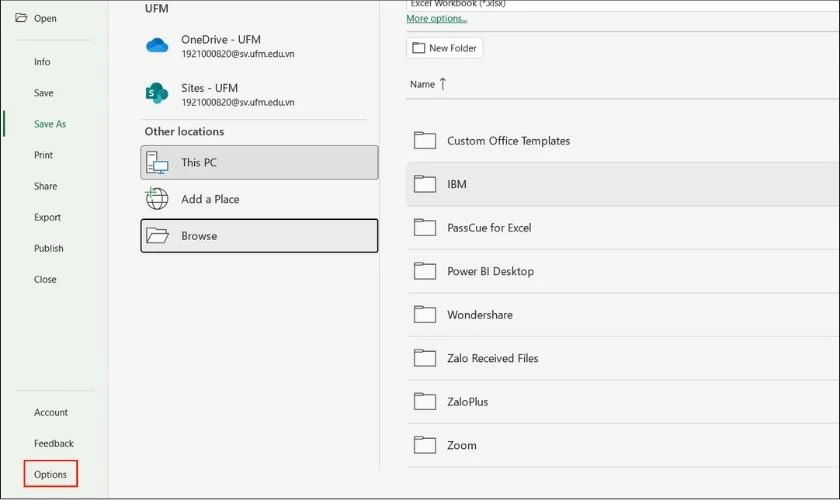Open the Open page in backstage
Screen dimensions: 840x500
pyautogui.click(x=45, y=18)
